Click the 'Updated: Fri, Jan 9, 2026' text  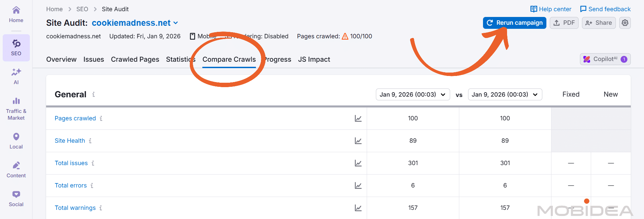pyautogui.click(x=145, y=36)
